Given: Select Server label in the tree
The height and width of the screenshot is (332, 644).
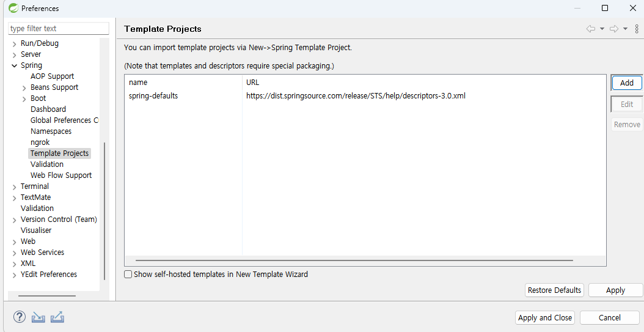Looking at the screenshot, I should pyautogui.click(x=31, y=54).
